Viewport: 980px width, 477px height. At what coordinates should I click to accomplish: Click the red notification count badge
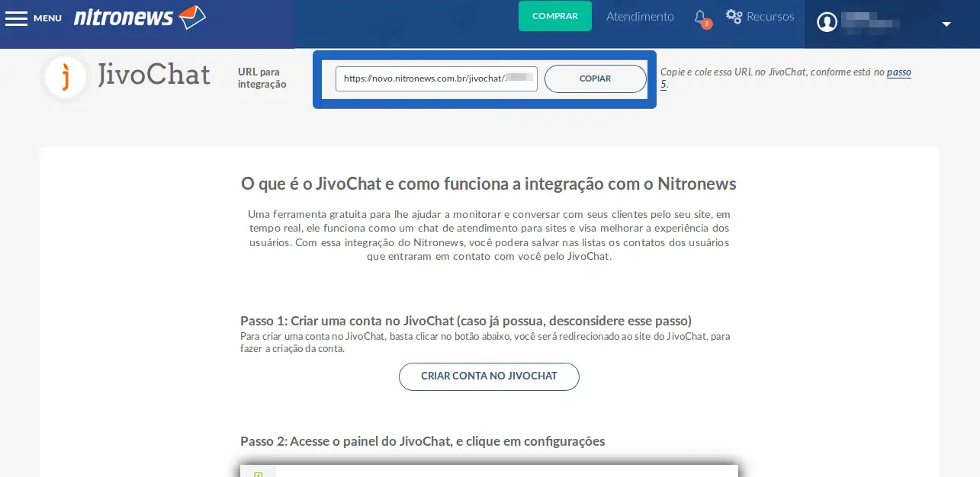click(707, 24)
